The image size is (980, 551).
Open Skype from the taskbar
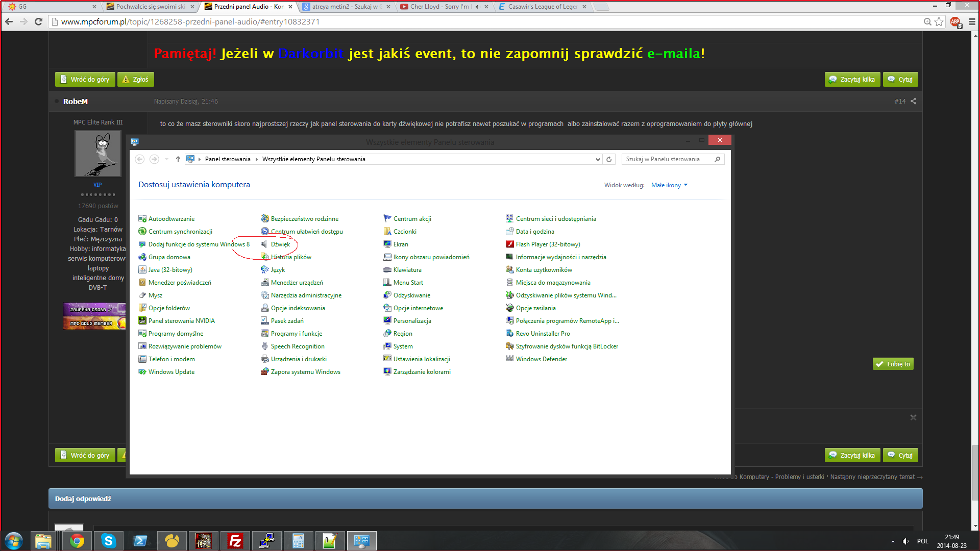[108, 541]
